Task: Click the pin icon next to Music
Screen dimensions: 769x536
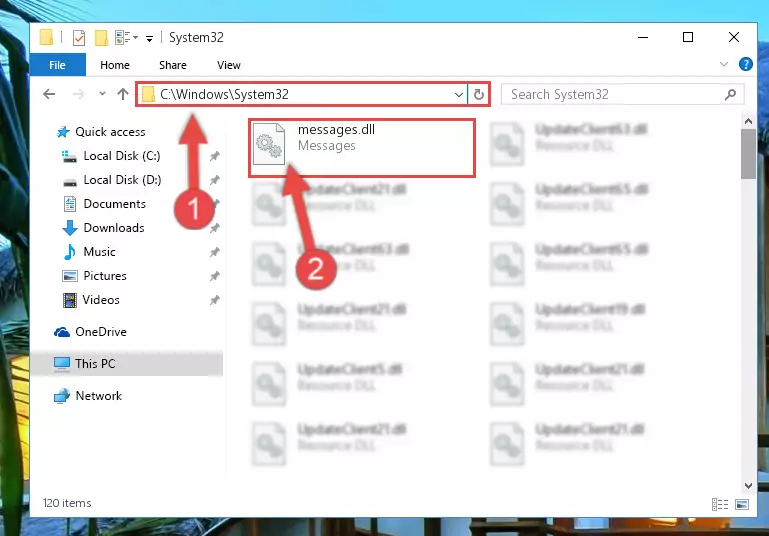Action: [x=215, y=252]
